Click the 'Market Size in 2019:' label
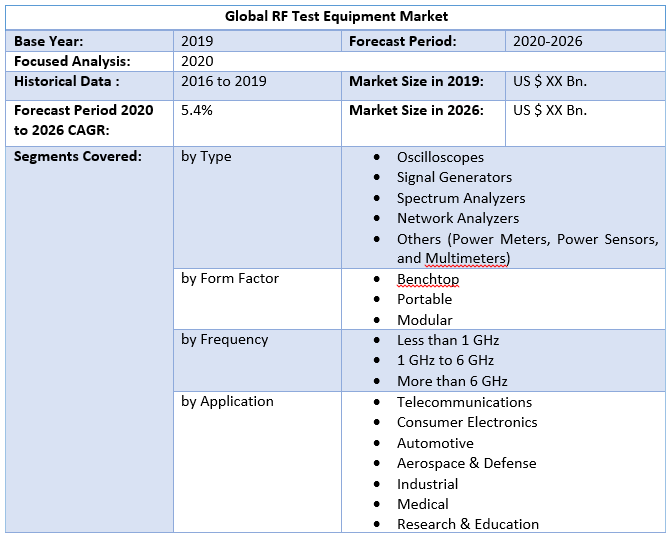 (x=416, y=81)
